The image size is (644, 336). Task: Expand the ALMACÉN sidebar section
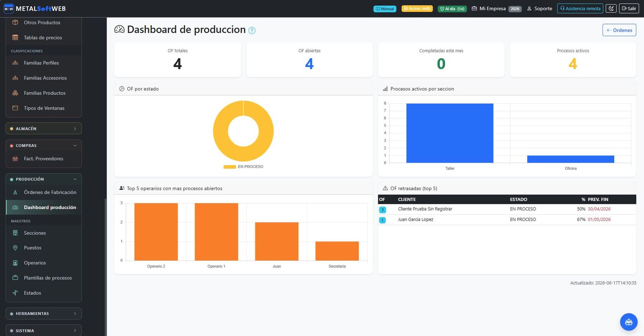point(43,129)
